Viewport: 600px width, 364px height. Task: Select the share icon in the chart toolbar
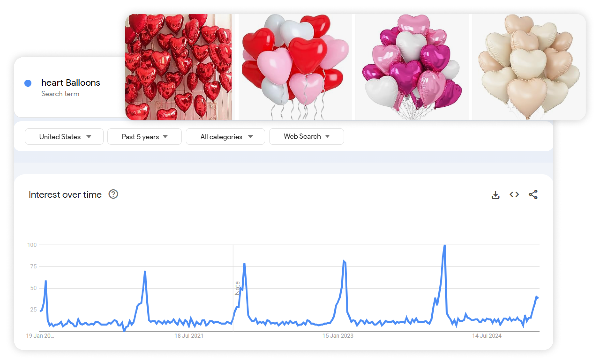click(533, 194)
